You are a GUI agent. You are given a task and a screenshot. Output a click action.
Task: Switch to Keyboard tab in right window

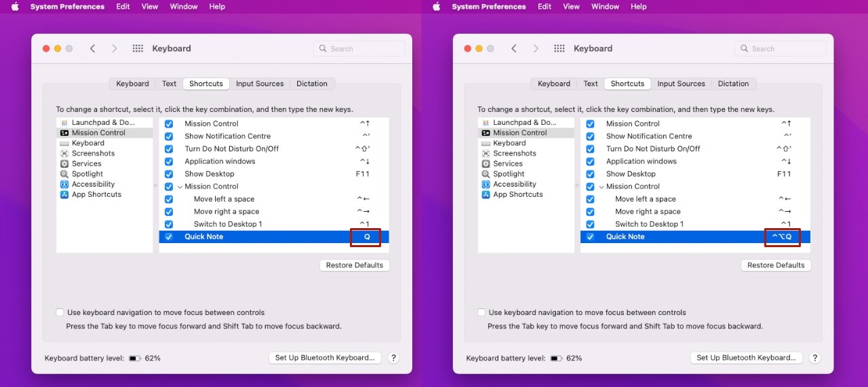[554, 84]
